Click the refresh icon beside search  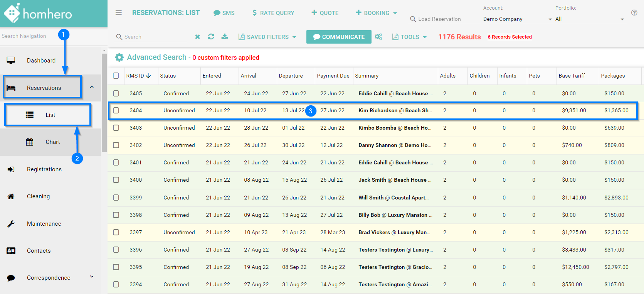coord(211,37)
